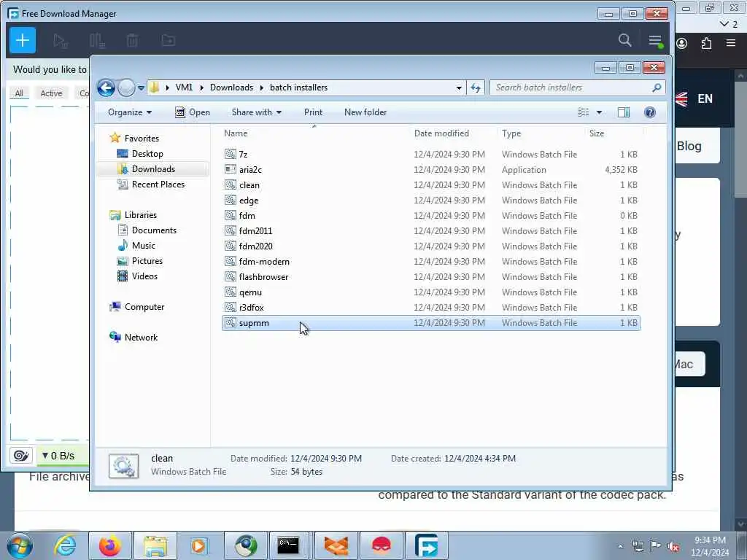Select the qemu batch file
The width and height of the screenshot is (747, 560).
coord(431,292)
